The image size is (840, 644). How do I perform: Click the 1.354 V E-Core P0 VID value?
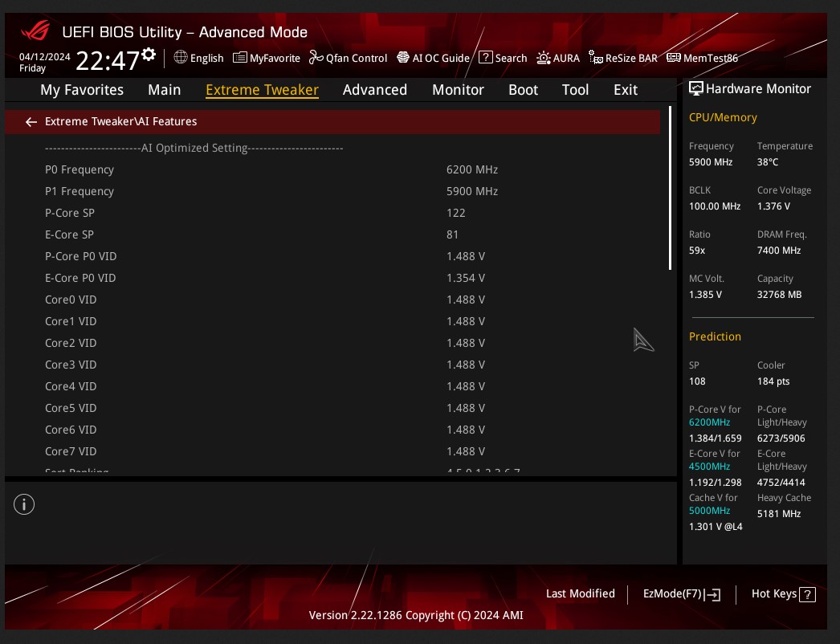(x=466, y=278)
